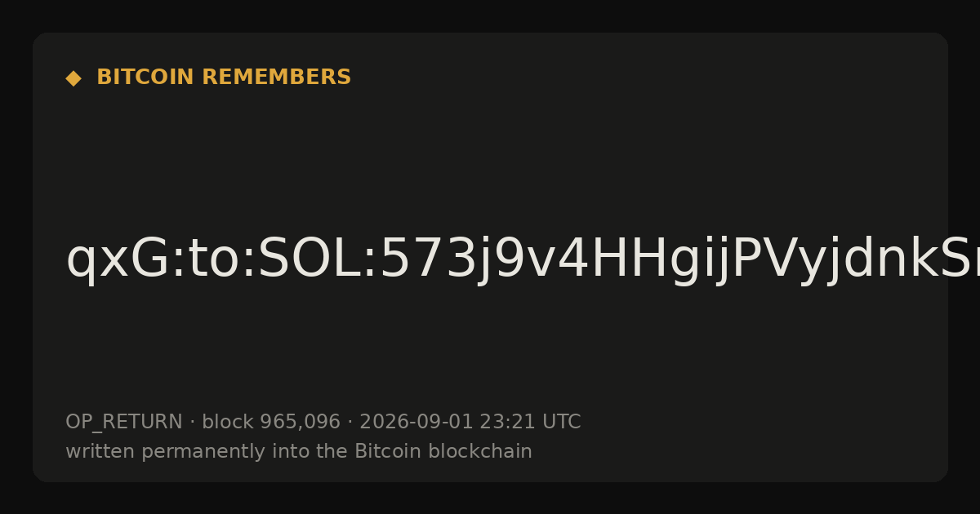Screen dimensions: 980x514
Task: Click the dot separator before the date
Action: point(350,423)
